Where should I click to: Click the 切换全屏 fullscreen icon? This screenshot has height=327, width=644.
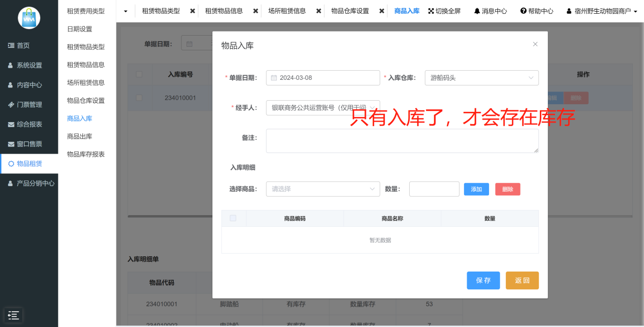(431, 11)
